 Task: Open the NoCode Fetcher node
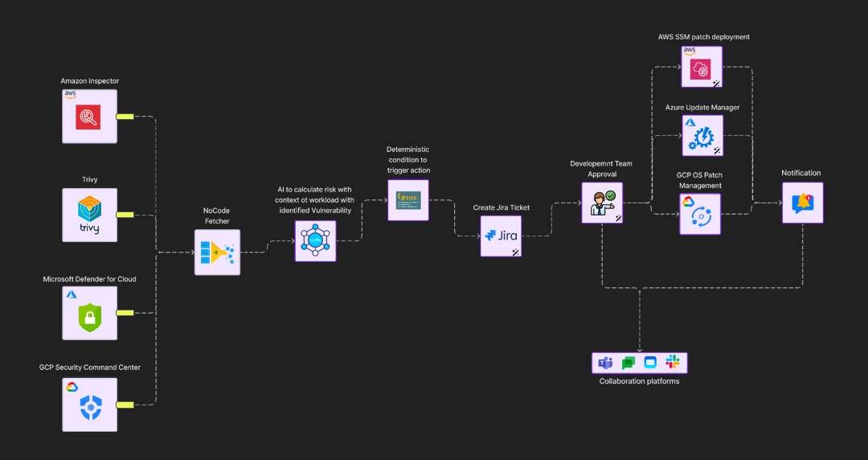217,253
